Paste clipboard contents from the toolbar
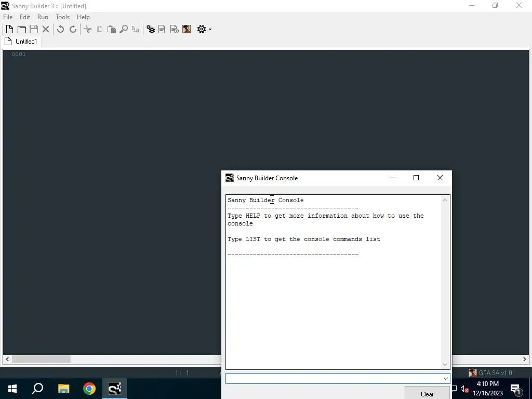This screenshot has width=532, height=399. click(x=112, y=29)
